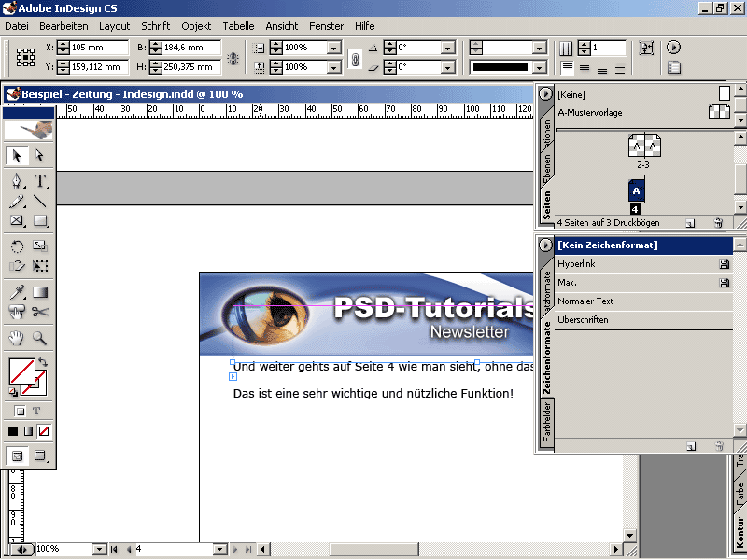Screen dimensions: 747x560
Task: Select the Hyperlink character style
Action: 643,264
